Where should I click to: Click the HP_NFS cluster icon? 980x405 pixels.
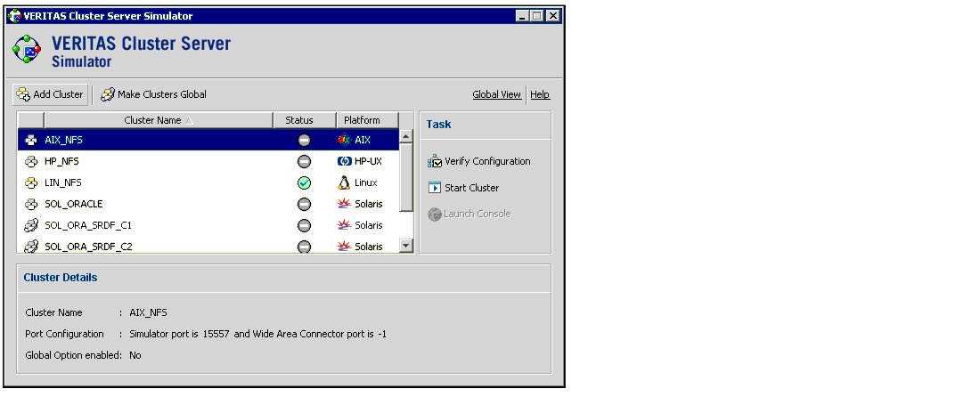31,161
